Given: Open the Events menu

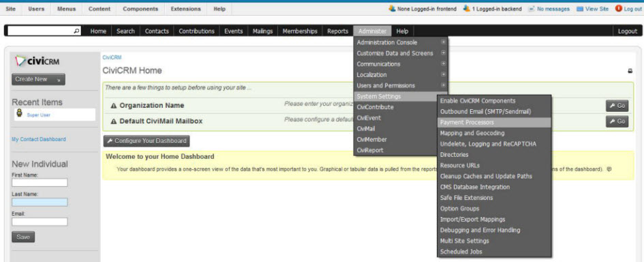Looking at the screenshot, I should 233,31.
